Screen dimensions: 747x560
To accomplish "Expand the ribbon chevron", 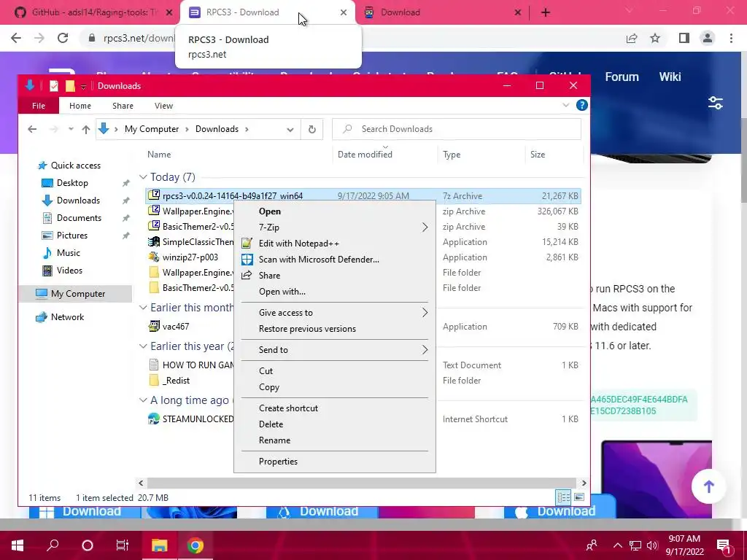I will (565, 105).
